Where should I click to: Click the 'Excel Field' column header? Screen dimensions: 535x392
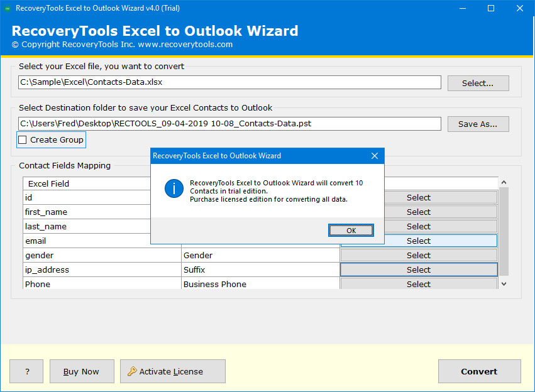pos(87,183)
